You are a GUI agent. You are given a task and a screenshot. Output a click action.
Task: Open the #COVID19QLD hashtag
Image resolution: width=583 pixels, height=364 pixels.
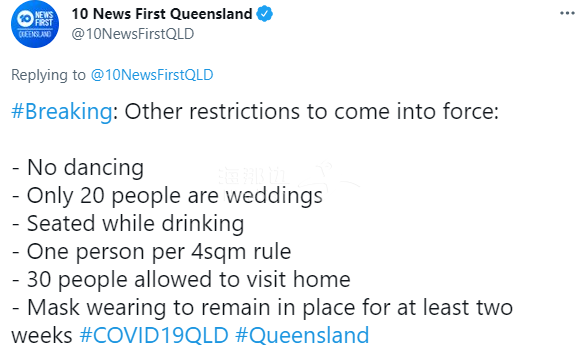pyautogui.click(x=154, y=335)
